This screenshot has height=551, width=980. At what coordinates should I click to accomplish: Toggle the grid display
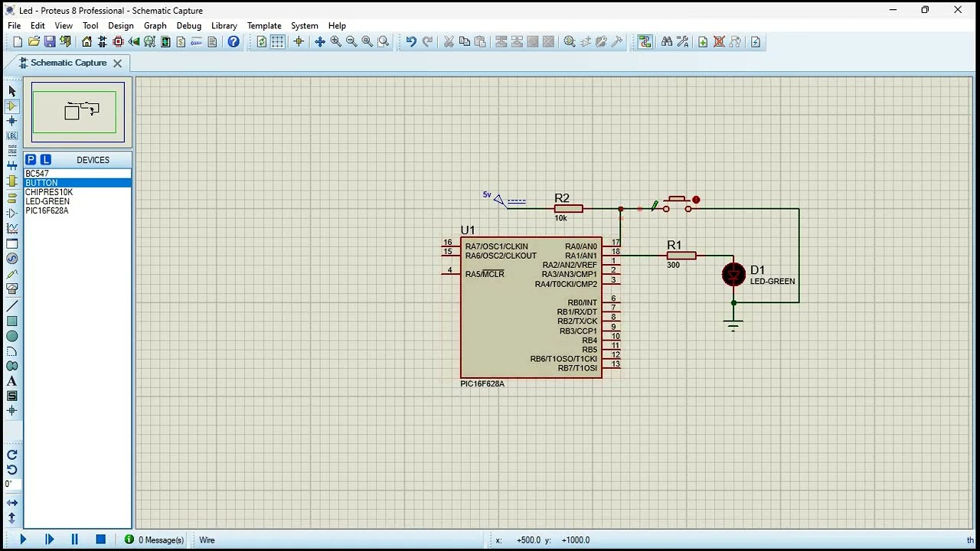click(277, 42)
